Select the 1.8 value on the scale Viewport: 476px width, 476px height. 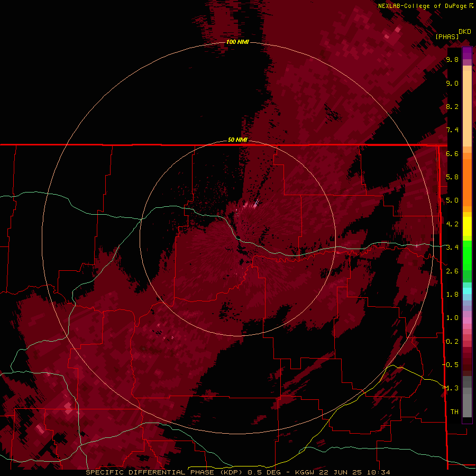[x=452, y=295]
